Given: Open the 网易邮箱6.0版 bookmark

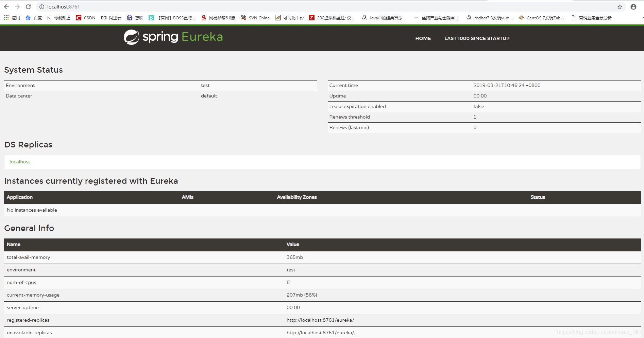Looking at the screenshot, I should tap(218, 18).
